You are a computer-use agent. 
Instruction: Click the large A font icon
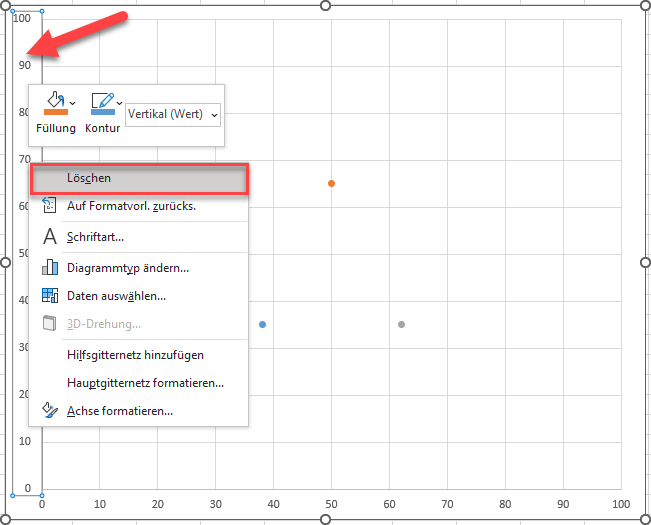(x=50, y=237)
